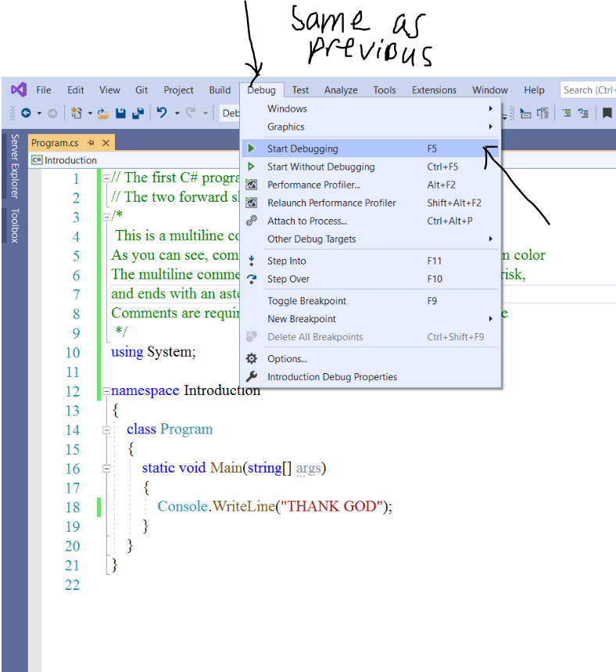616x672 pixels.
Task: Open the Window menu
Action: coord(490,90)
